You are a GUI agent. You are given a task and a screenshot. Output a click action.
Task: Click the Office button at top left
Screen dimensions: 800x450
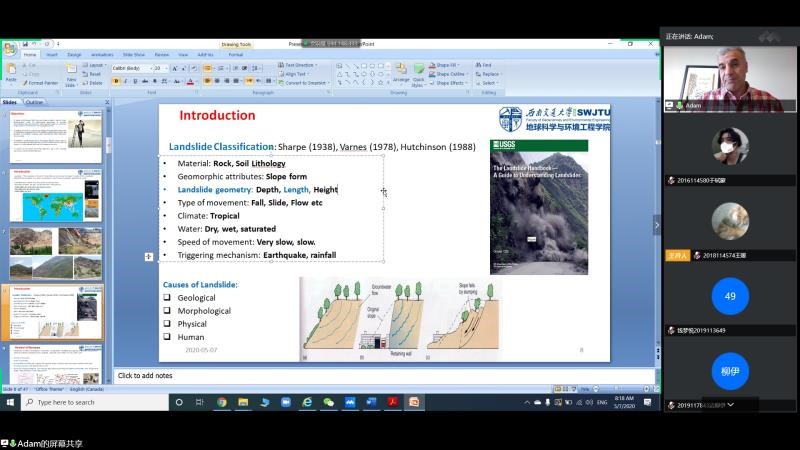click(9, 47)
